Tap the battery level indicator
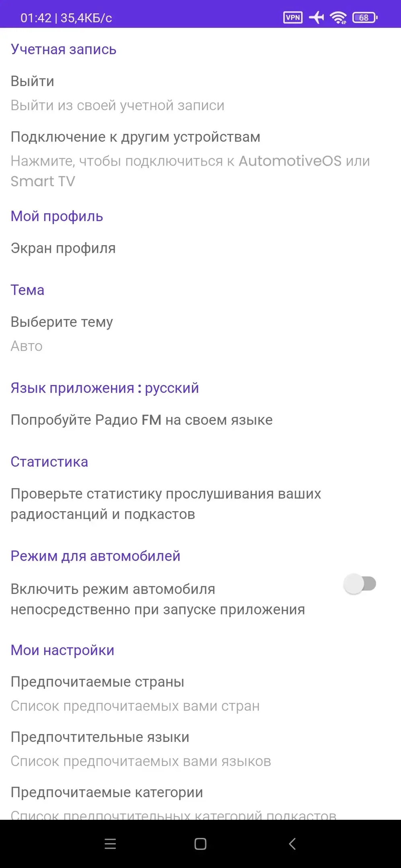 coord(364,18)
